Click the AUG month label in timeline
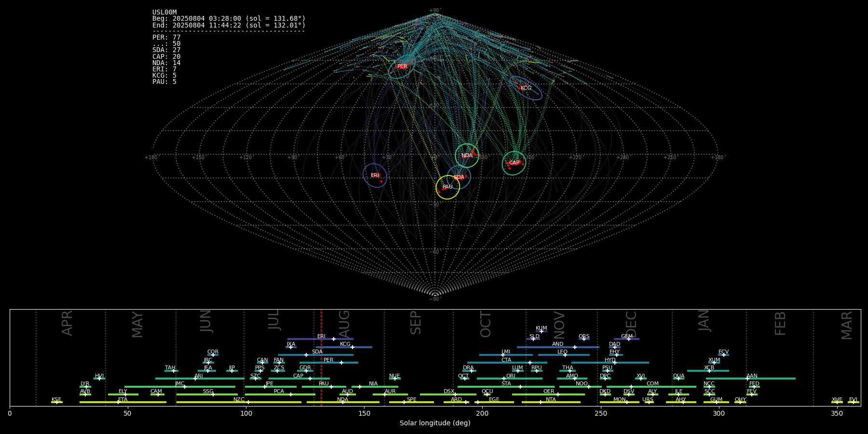The height and width of the screenshot is (434, 868). pos(344,324)
